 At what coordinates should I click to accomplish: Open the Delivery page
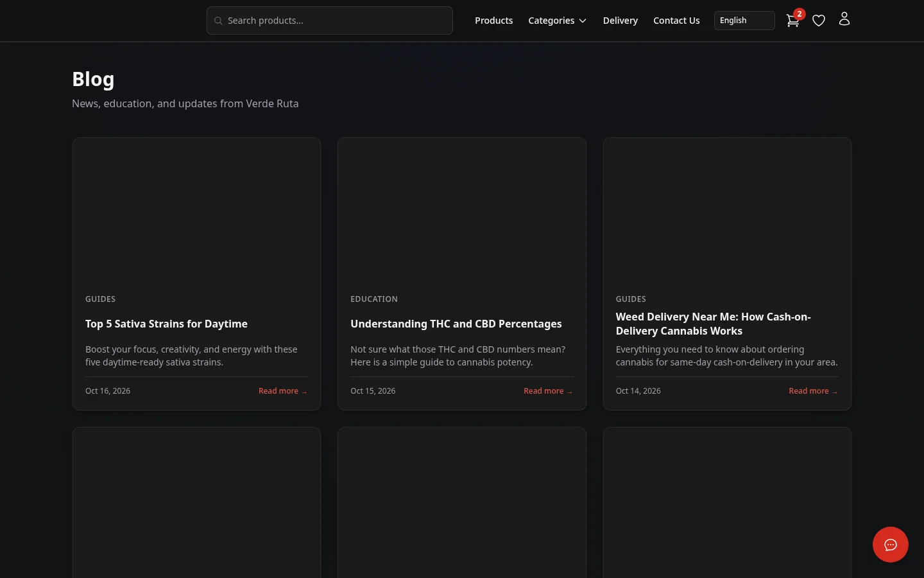[x=620, y=21]
